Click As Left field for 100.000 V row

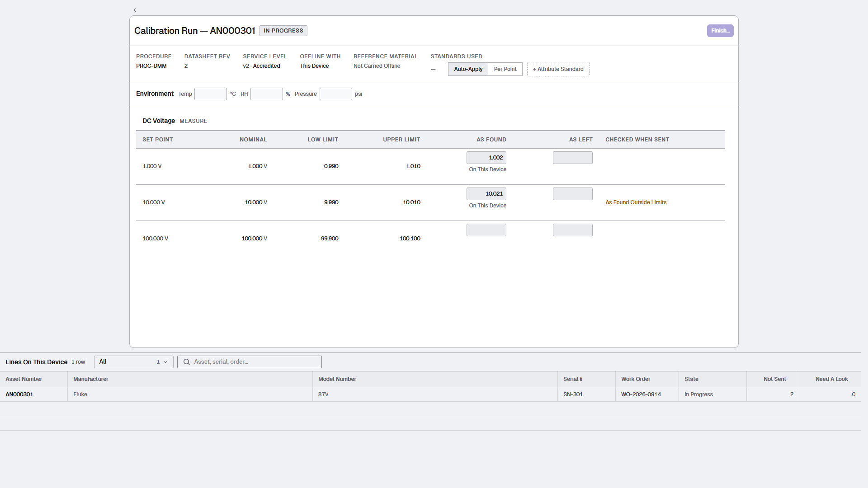click(x=573, y=230)
